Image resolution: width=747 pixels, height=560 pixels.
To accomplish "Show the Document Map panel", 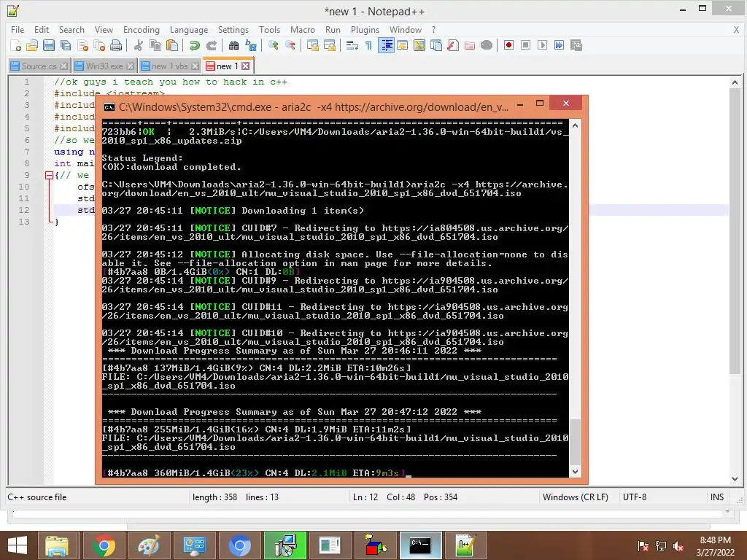I will (x=419, y=45).
